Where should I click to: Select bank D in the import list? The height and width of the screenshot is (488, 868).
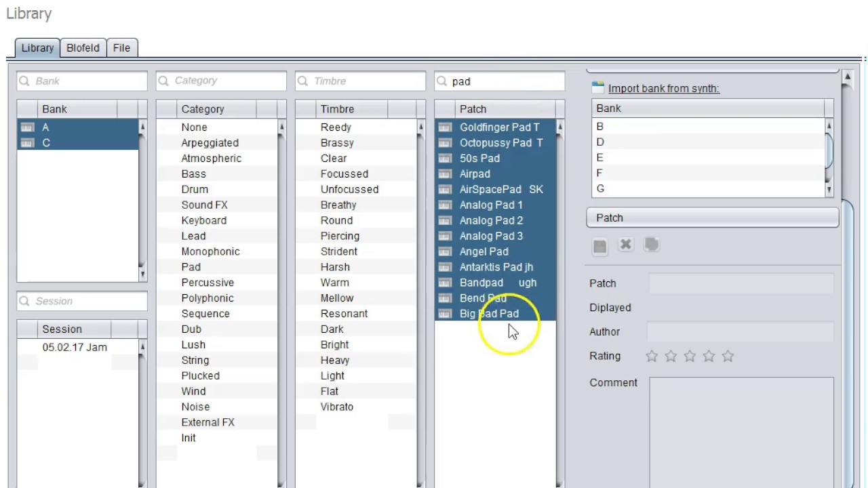click(709, 142)
